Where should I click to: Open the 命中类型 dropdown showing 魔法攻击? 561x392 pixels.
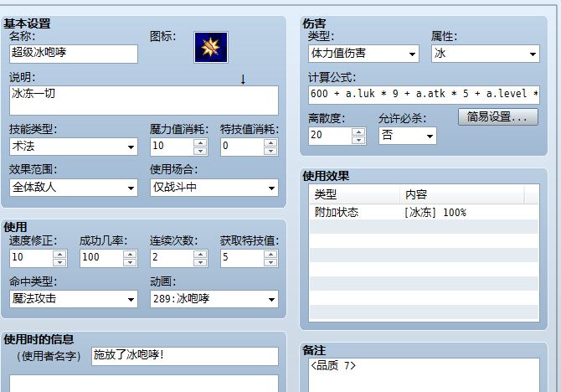(74, 299)
